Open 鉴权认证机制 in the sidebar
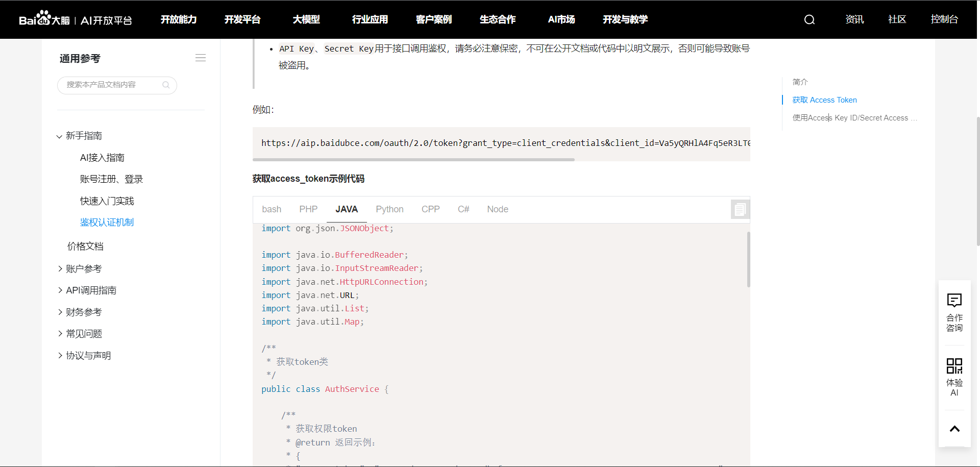The height and width of the screenshot is (467, 980). 107,223
